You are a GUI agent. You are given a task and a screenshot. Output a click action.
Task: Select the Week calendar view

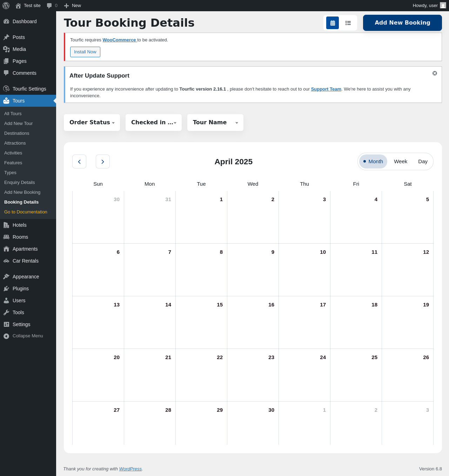click(x=400, y=161)
